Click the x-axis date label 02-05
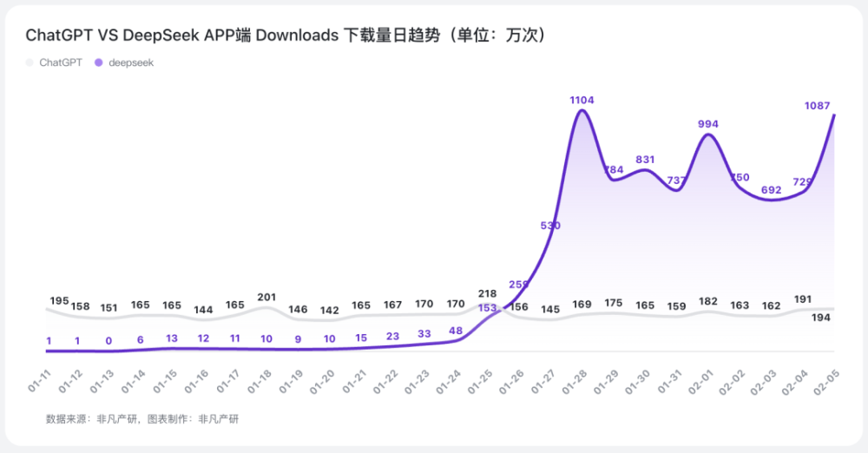Image resolution: width=868 pixels, height=453 pixels. click(x=828, y=382)
